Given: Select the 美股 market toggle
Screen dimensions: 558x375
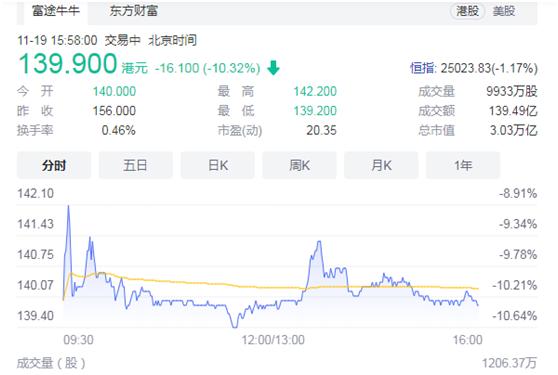Looking at the screenshot, I should tap(504, 11).
